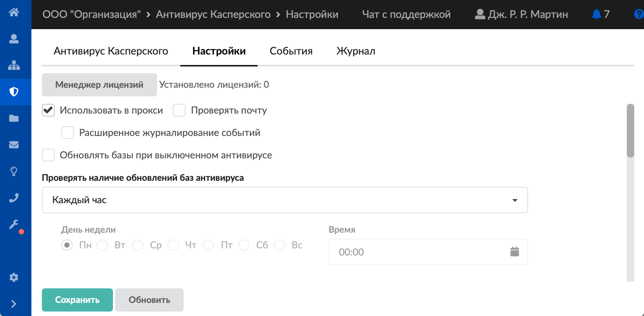Select the Вс weekday radio button
The width and height of the screenshot is (644, 316).
(x=279, y=245)
